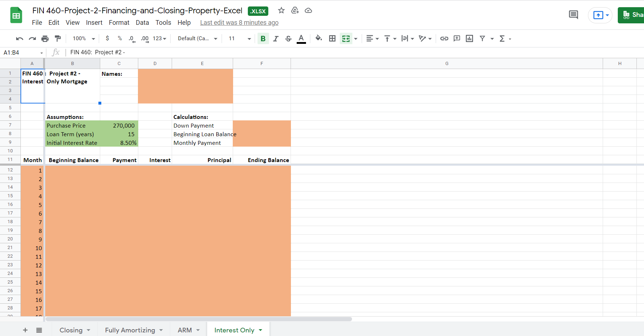Open the zoom 100% dropdown
Viewport: 644px width, 336px height.
click(84, 38)
